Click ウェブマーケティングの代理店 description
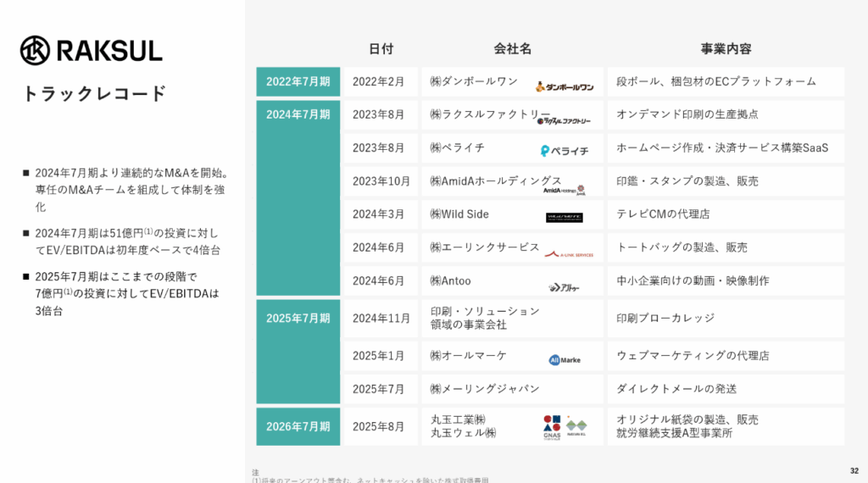The width and height of the screenshot is (868, 483). point(693,355)
